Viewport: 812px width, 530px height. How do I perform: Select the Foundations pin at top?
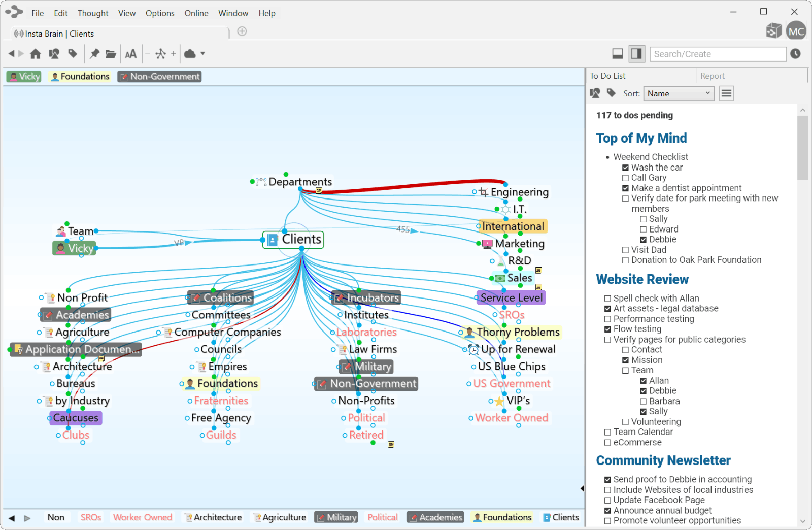[x=80, y=77]
